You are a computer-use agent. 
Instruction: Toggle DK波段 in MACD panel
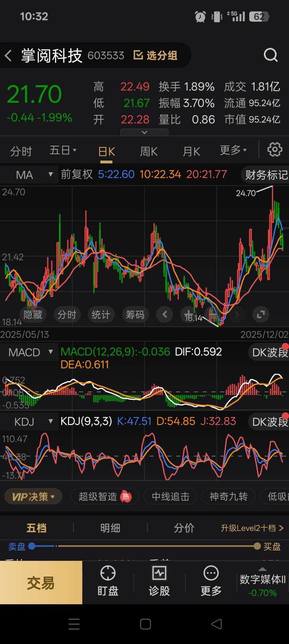269,353
